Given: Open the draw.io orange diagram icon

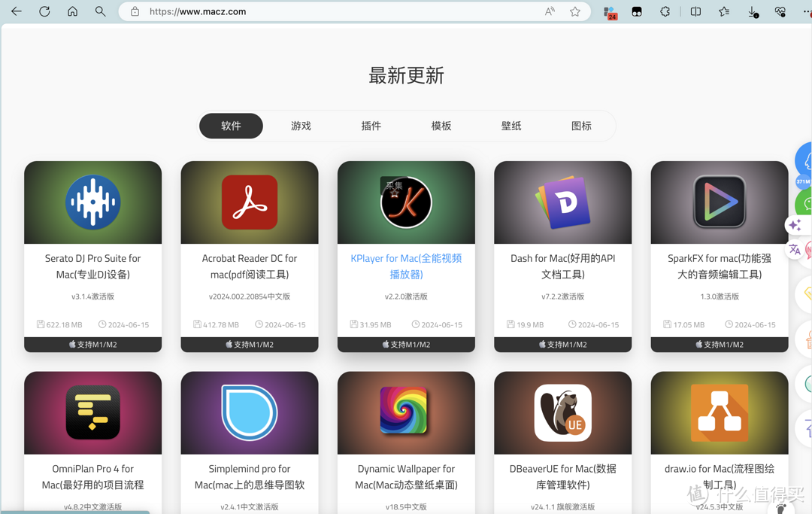Looking at the screenshot, I should point(720,412).
